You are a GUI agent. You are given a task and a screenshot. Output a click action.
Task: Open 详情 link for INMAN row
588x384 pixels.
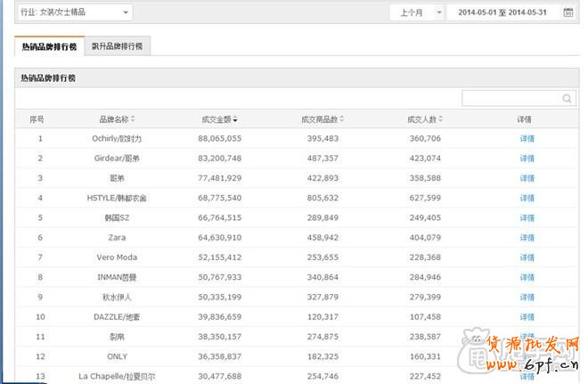[x=527, y=278]
